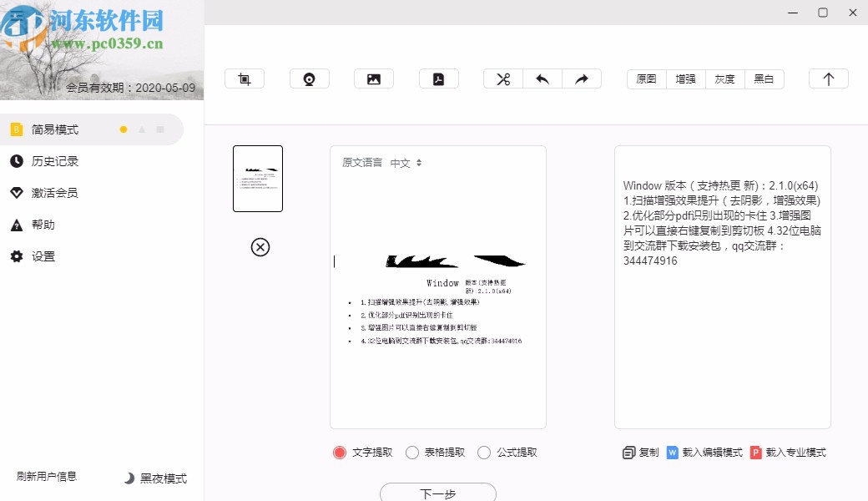Image resolution: width=868 pixels, height=501 pixels.
Task: Switch image view to 黑白 black-white
Action: click(765, 78)
